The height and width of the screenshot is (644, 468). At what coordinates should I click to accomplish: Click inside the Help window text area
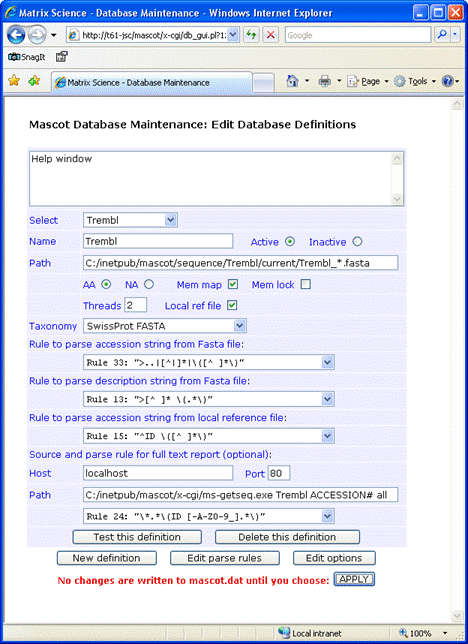coord(210,179)
